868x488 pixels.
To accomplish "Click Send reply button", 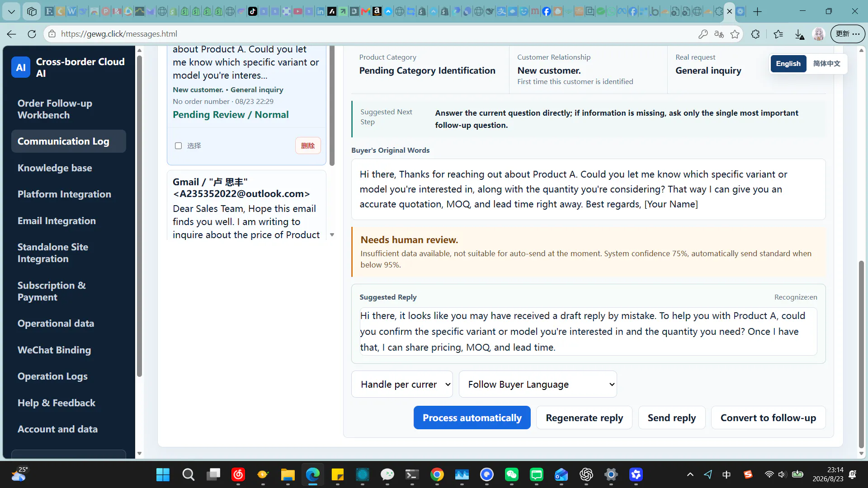I will click(x=672, y=418).
